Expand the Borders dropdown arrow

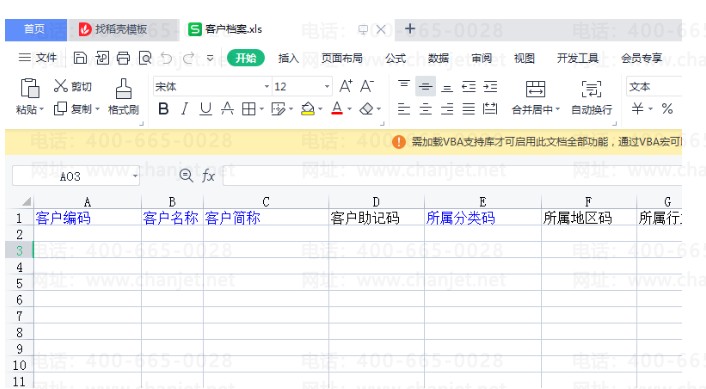[262, 109]
